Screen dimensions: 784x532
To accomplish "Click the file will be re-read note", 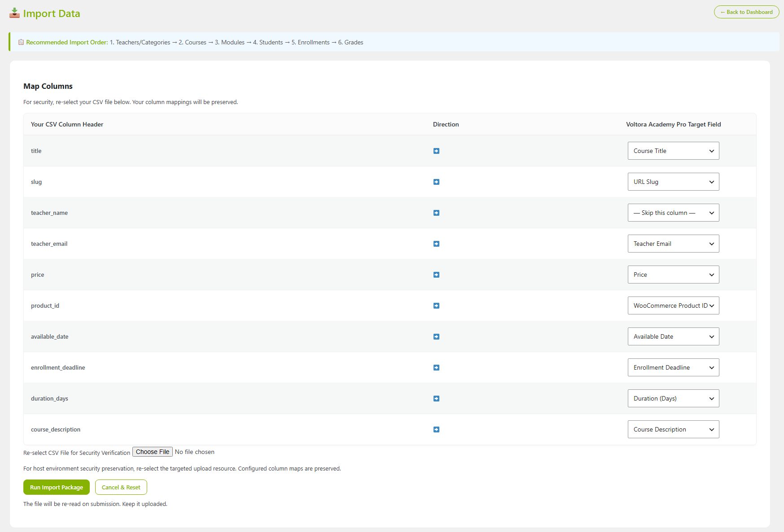I will coord(95,504).
